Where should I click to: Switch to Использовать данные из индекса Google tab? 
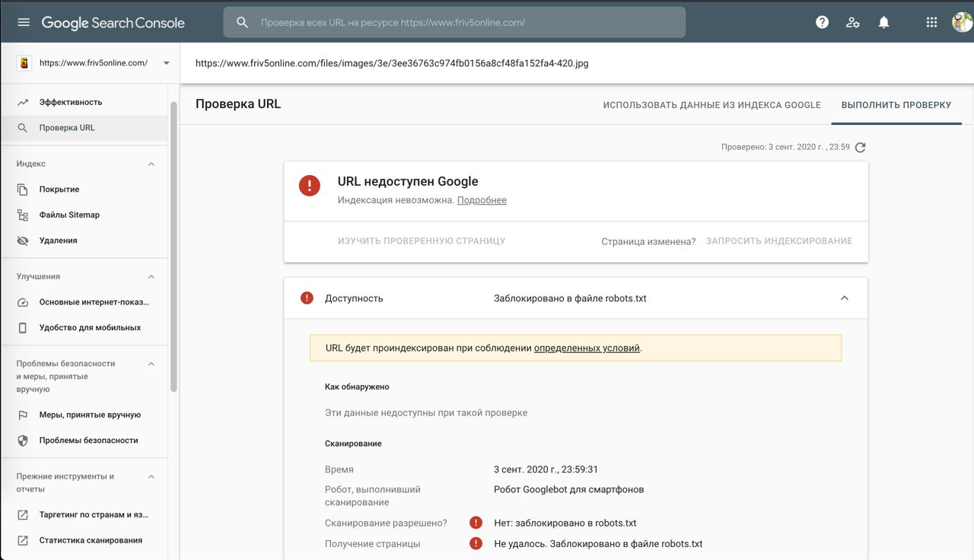(711, 105)
